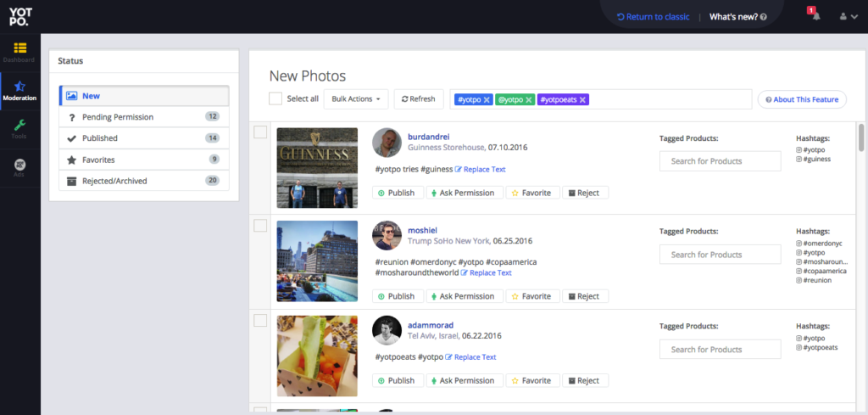Click the notifications bell icon
The width and height of the screenshot is (868, 415).
click(815, 16)
